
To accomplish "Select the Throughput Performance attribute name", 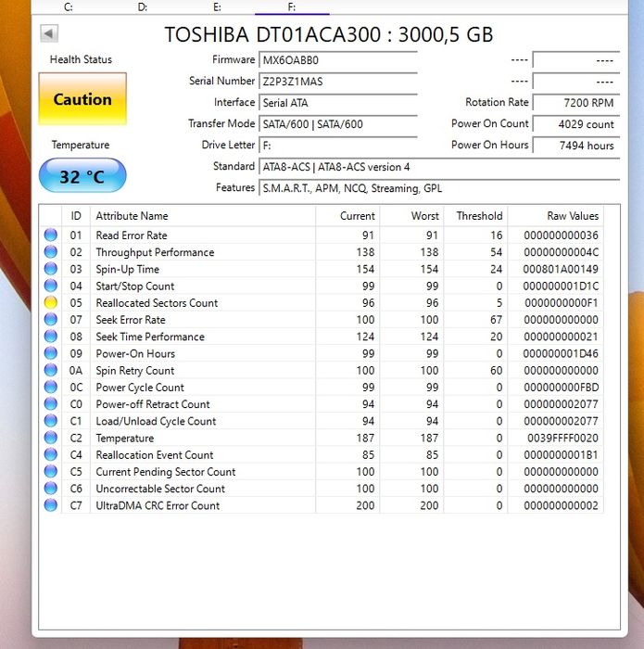I will point(155,252).
